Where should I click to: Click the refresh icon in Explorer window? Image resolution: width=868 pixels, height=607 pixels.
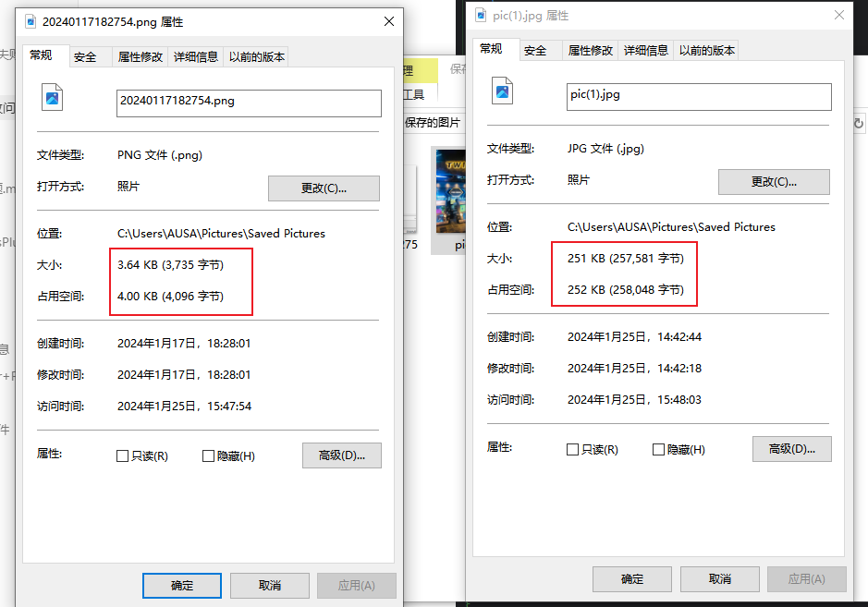(858, 124)
